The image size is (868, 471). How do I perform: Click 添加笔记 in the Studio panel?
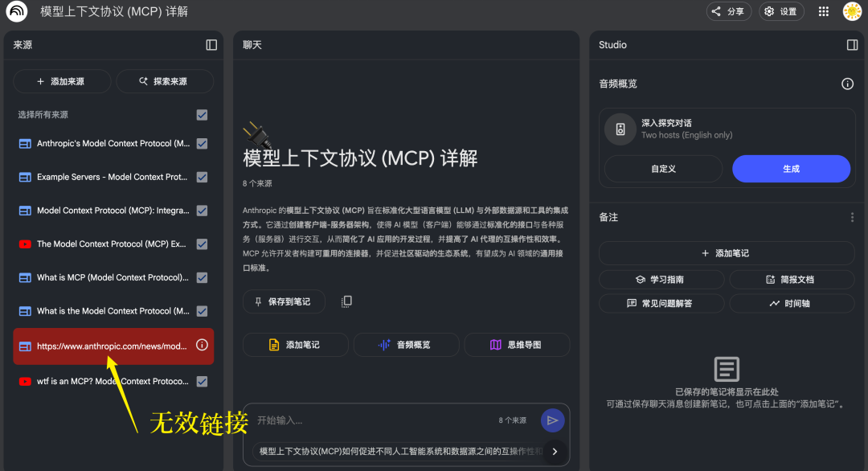pos(727,253)
